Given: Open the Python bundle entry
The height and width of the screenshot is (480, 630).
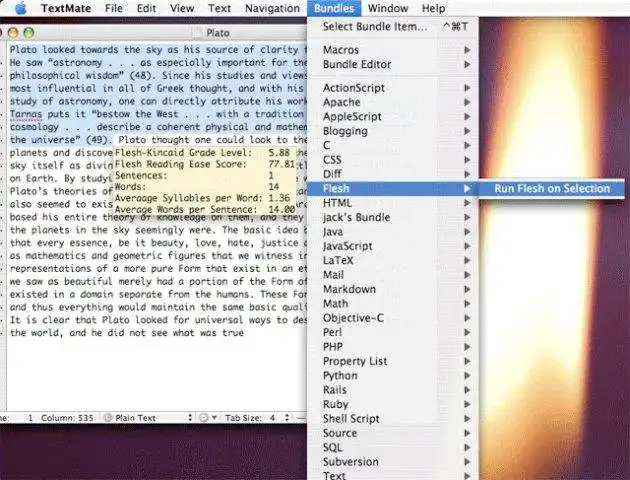Looking at the screenshot, I should point(393,376).
